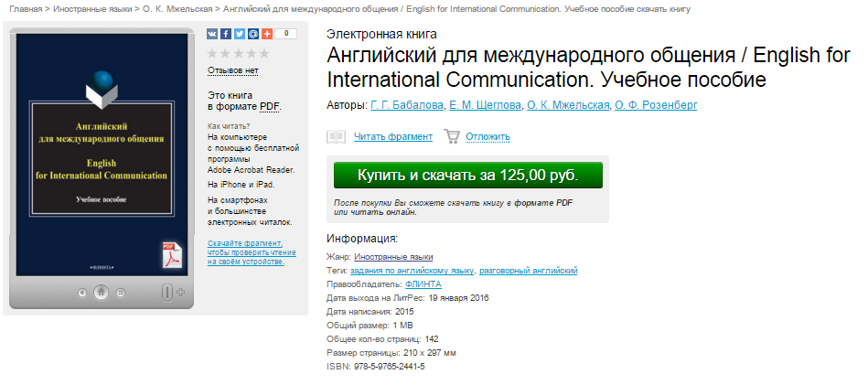This screenshot has width=868, height=385.
Task: Go to Главная breadcrumb
Action: coord(26,9)
